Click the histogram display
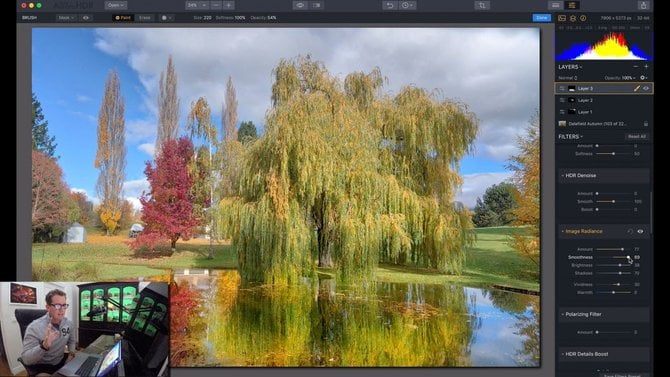The height and width of the screenshot is (377, 670). click(603, 46)
